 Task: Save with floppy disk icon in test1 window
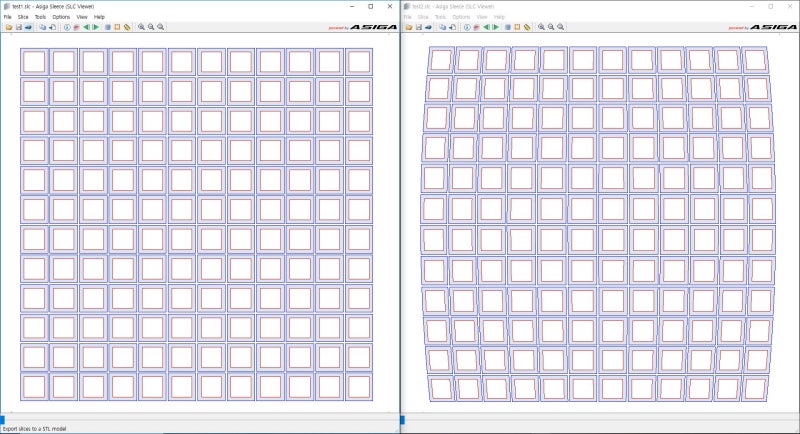[x=19, y=27]
